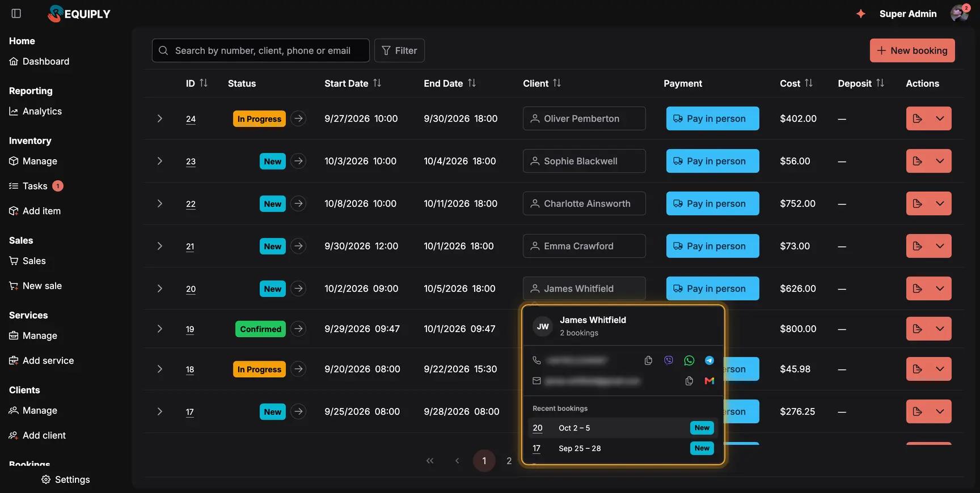Expand booking 19 row details
The height and width of the screenshot is (493, 980).
[x=160, y=329]
